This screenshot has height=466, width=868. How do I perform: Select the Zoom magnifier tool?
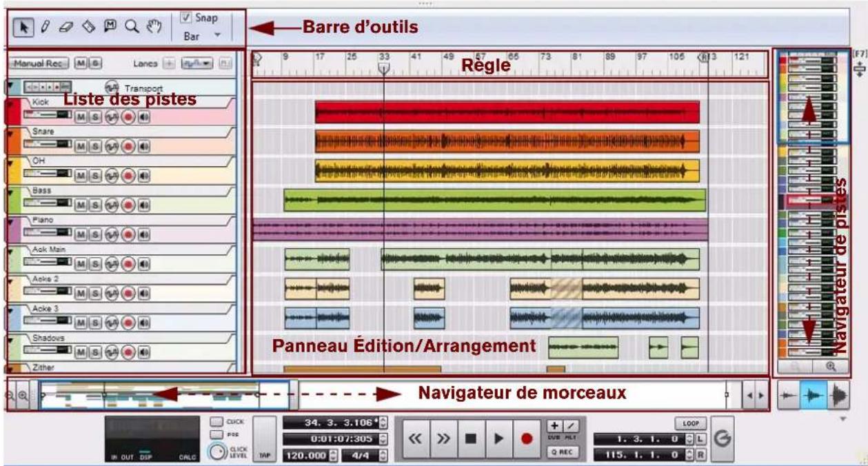point(133,26)
